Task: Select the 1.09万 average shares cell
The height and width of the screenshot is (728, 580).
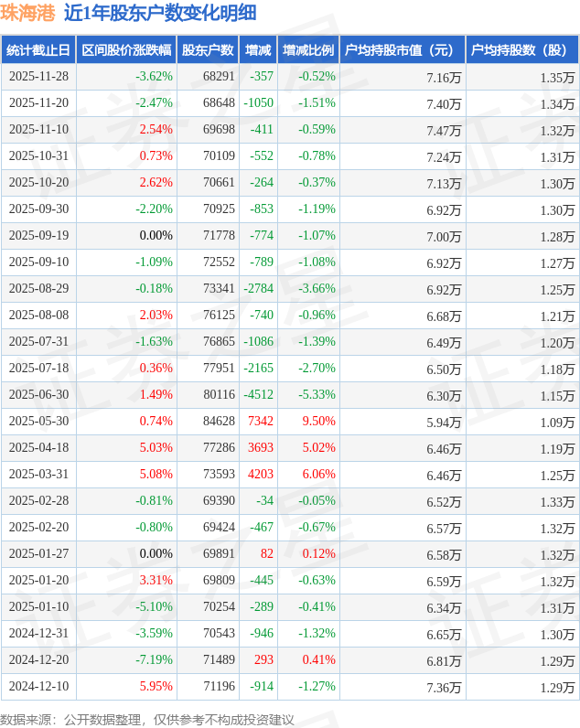Action: click(x=557, y=422)
